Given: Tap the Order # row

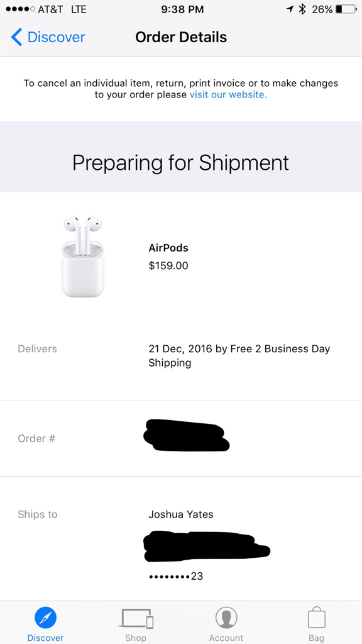Looking at the screenshot, I should pyautogui.click(x=181, y=438).
